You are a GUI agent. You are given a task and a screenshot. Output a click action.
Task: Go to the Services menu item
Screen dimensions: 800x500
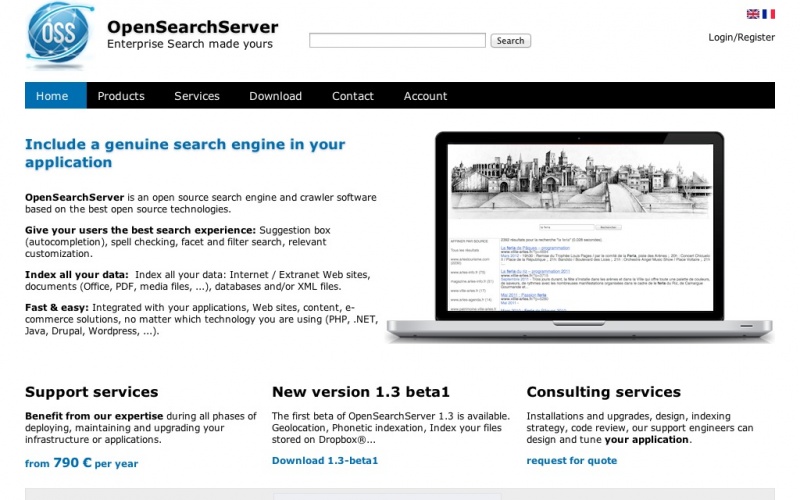tap(197, 96)
